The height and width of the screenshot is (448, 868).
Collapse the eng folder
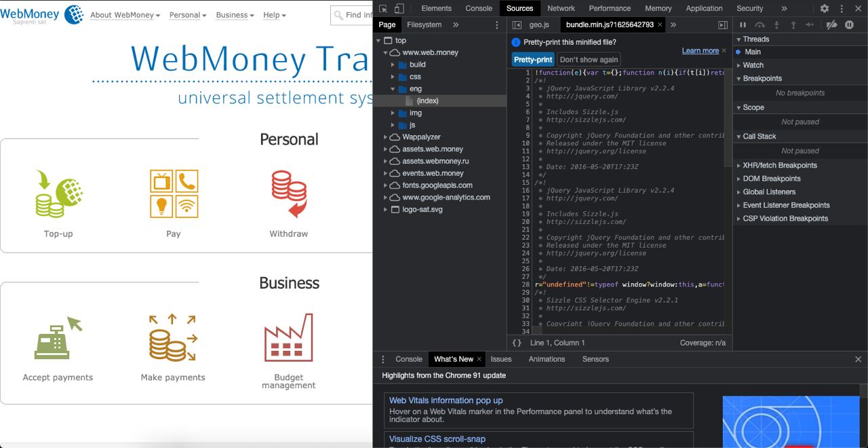(x=393, y=89)
